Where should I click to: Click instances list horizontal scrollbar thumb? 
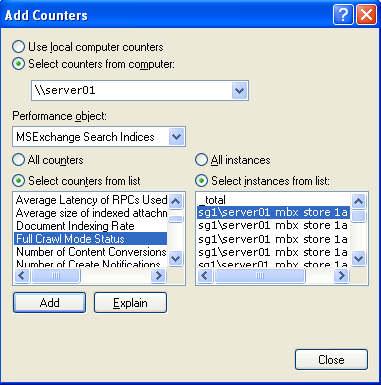(x=260, y=276)
